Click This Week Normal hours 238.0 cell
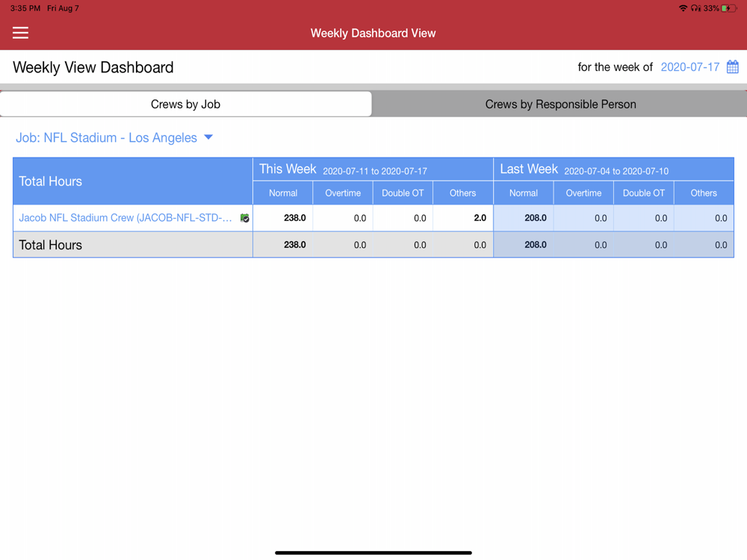Image resolution: width=747 pixels, height=560 pixels. (x=283, y=217)
